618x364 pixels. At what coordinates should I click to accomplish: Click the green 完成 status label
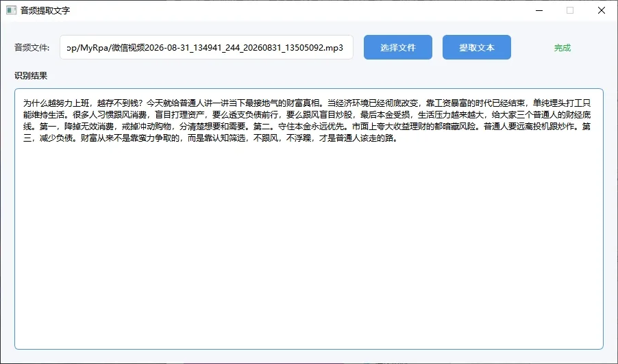[x=562, y=48]
